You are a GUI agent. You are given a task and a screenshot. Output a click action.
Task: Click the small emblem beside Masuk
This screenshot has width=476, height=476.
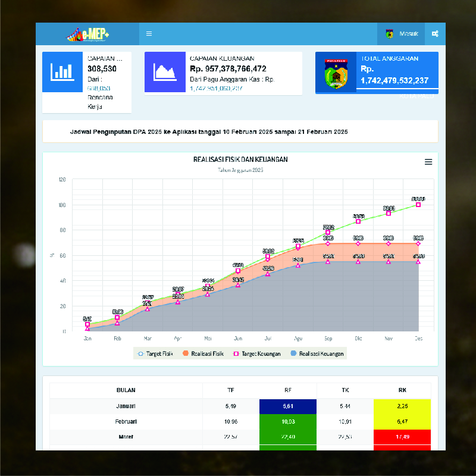pyautogui.click(x=390, y=34)
